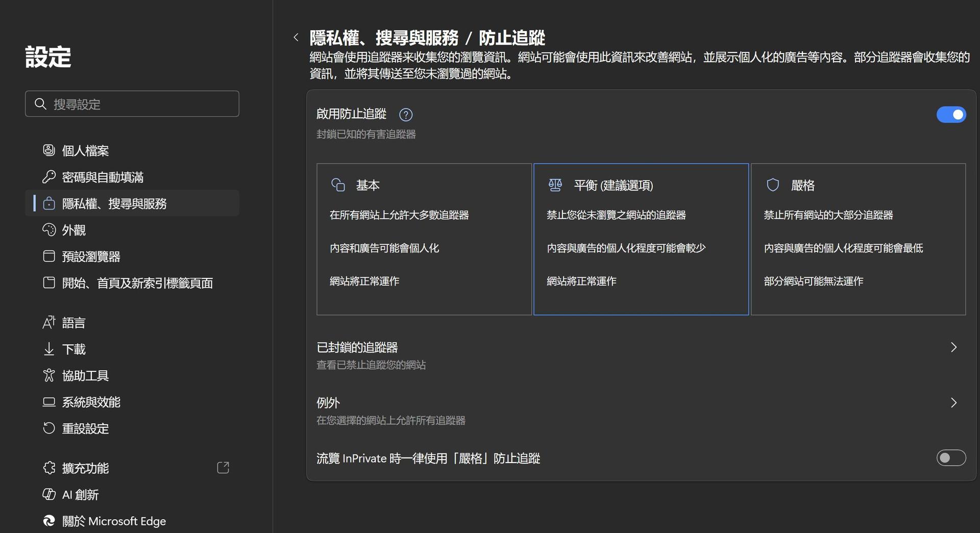Screen dimensions: 980x533
Task: Click the accessibility icon for 協助工具
Action: (49, 375)
